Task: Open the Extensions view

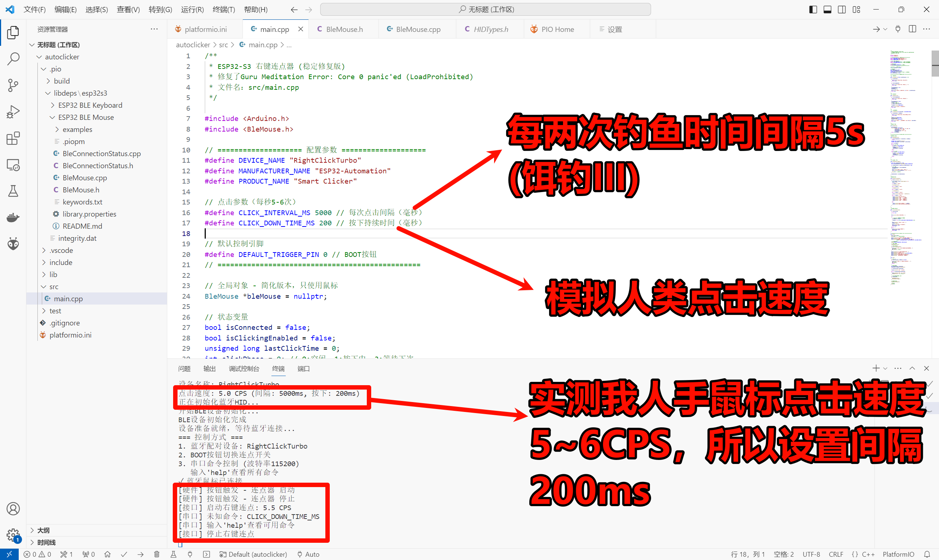Action: [x=13, y=138]
